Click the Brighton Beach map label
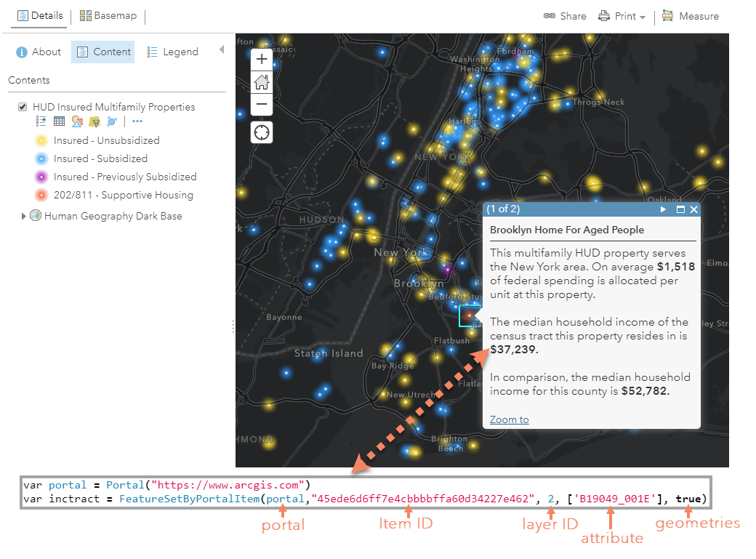 (x=450, y=443)
